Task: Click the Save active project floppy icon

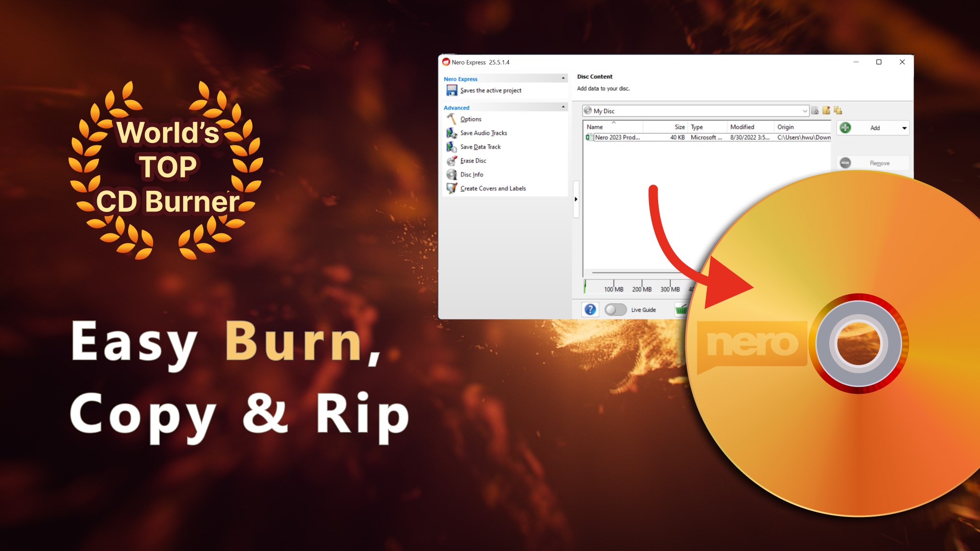Action: point(451,90)
